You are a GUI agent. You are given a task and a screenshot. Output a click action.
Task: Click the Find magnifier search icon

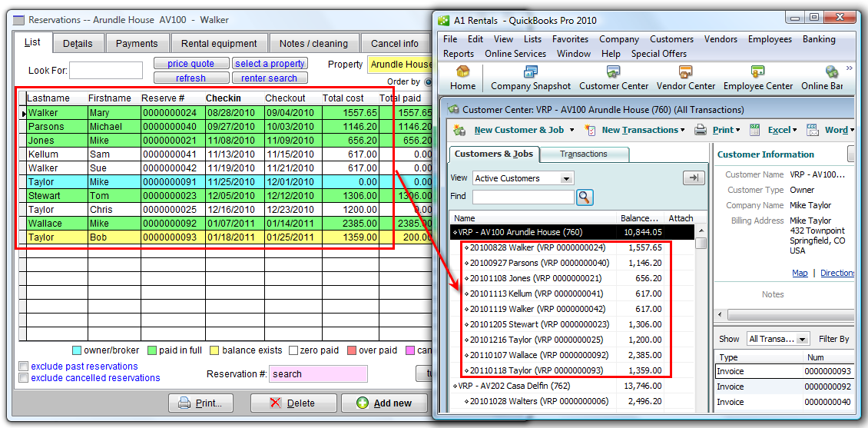[x=585, y=197]
